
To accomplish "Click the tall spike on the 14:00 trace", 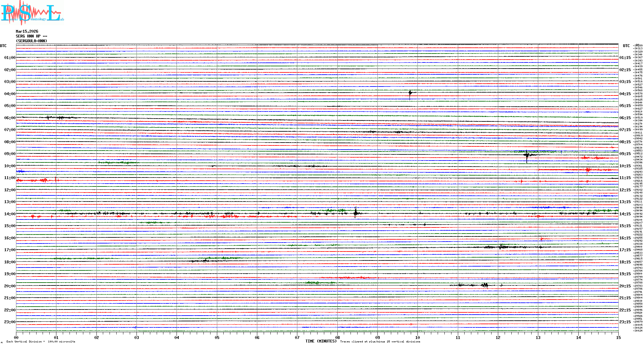I will coord(355,213).
